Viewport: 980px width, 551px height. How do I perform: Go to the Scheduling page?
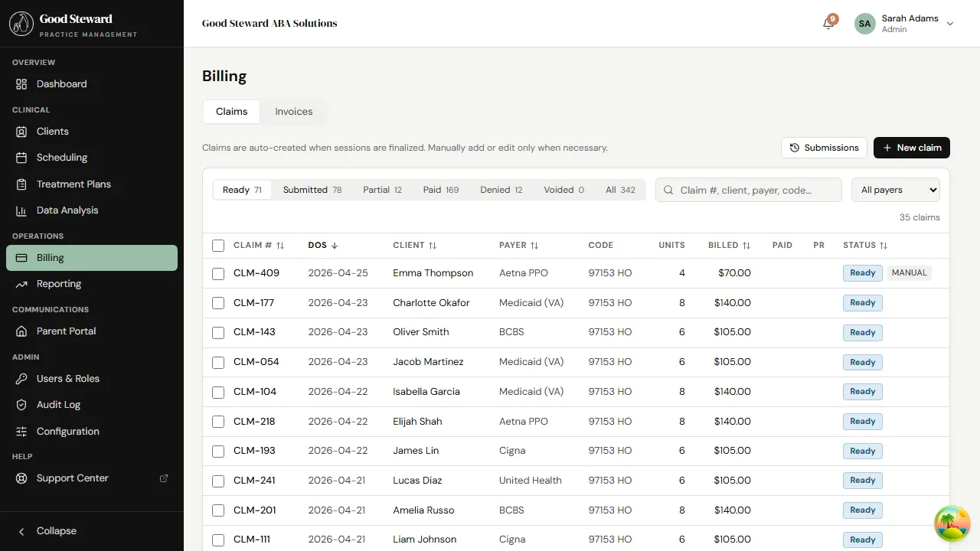[x=61, y=157]
